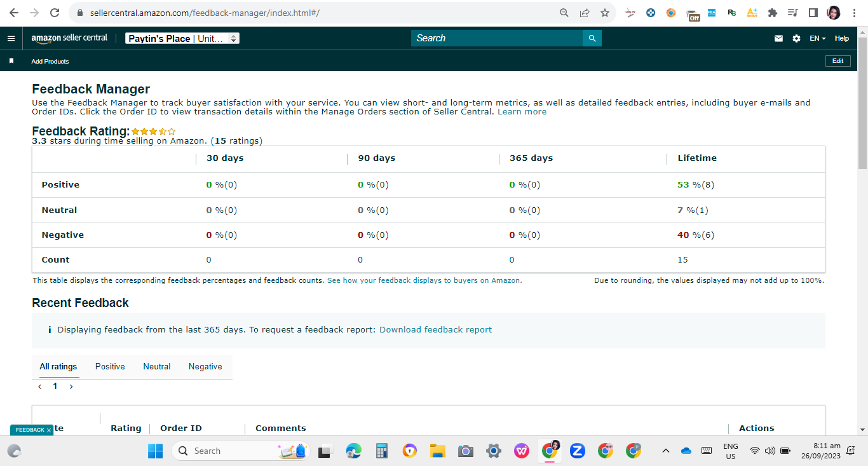The width and height of the screenshot is (868, 466).
Task: Click the 90 days column header
Action: coord(376,158)
